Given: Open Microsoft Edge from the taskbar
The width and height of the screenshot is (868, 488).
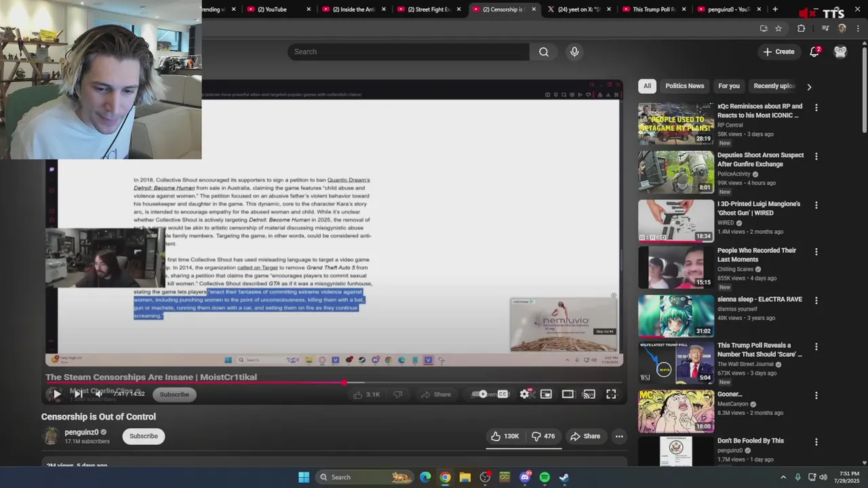Looking at the screenshot, I should click(425, 477).
